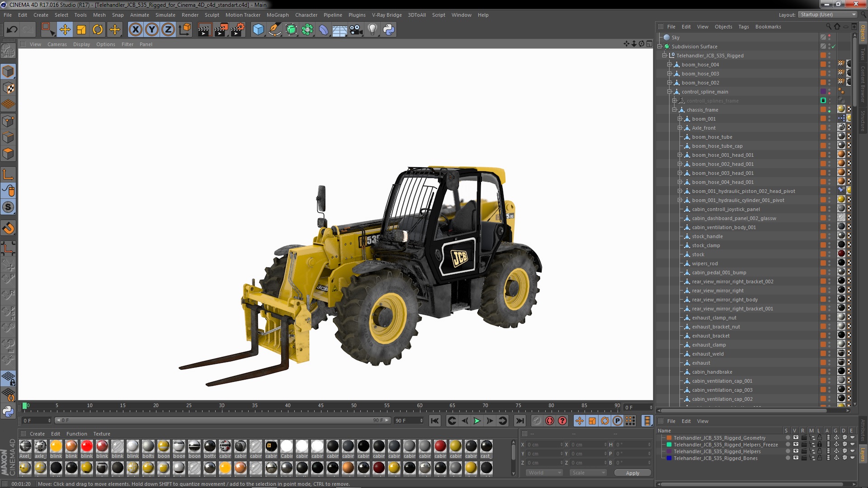Open Object Manager Tags menu

743,27
